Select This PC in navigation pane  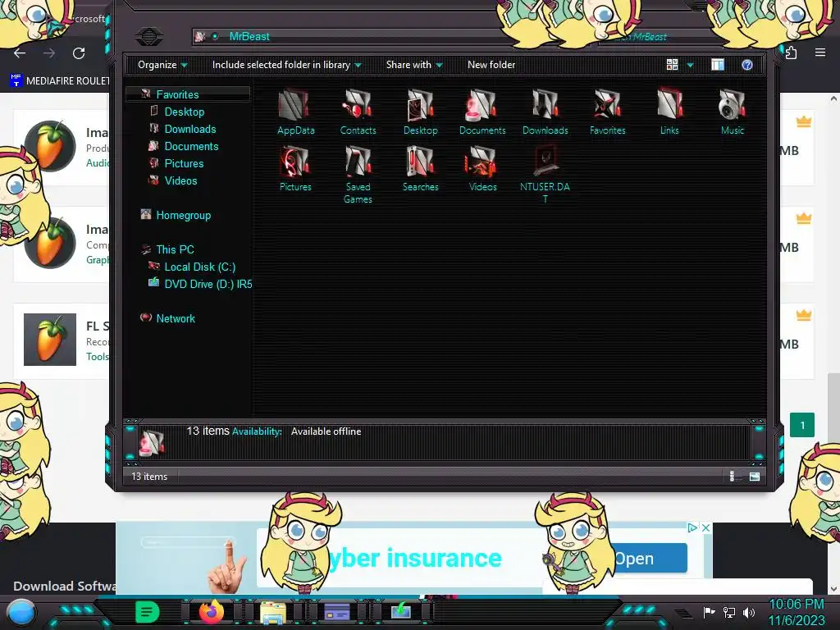coord(175,249)
